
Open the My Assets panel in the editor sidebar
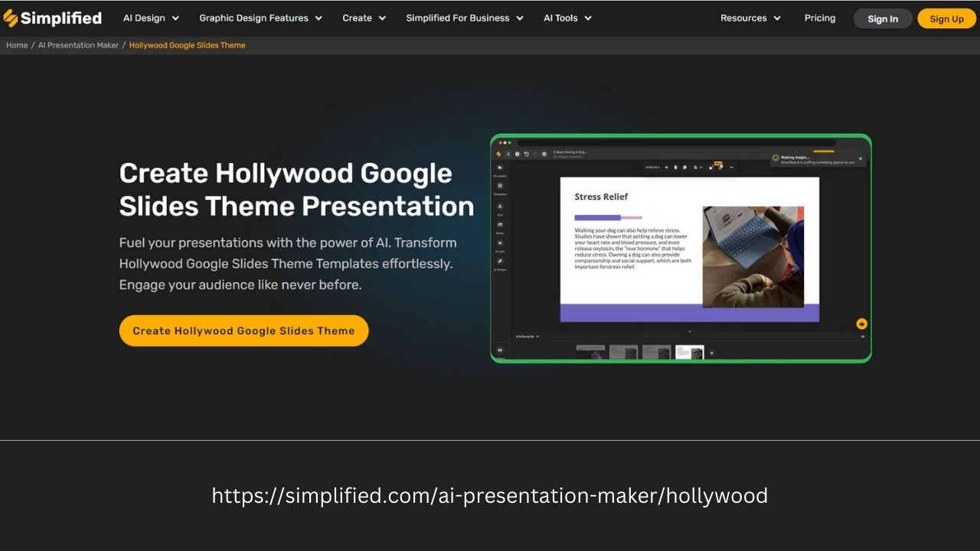tap(500, 168)
